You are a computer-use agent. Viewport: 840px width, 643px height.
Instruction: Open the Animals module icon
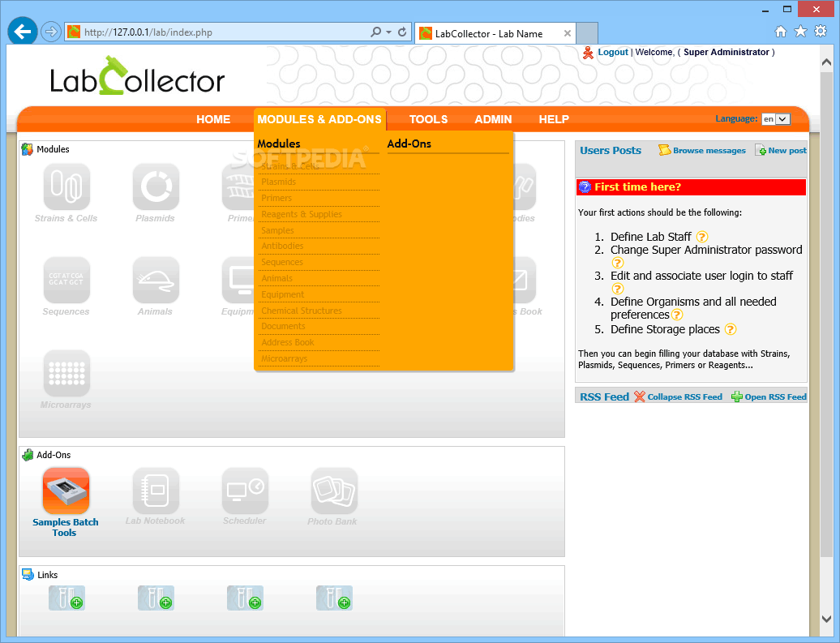(x=155, y=281)
